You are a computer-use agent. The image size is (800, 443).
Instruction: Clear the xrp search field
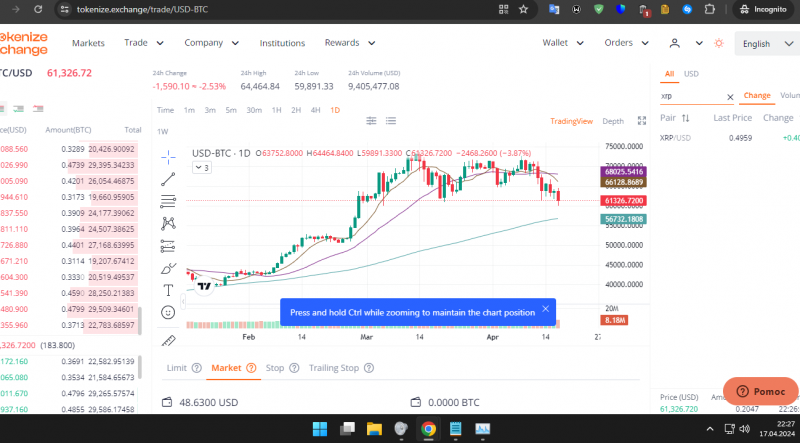pos(730,97)
